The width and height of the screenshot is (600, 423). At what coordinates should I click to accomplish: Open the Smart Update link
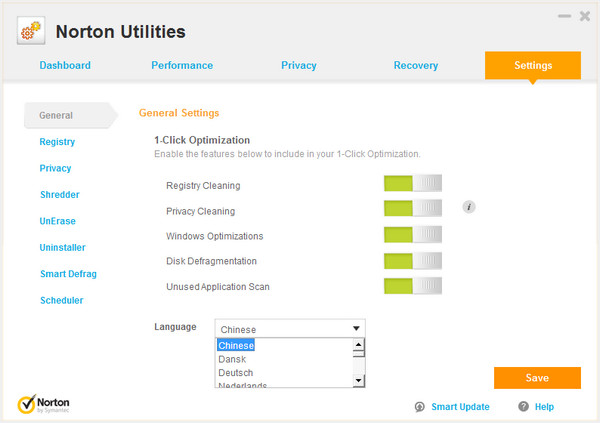[x=460, y=407]
